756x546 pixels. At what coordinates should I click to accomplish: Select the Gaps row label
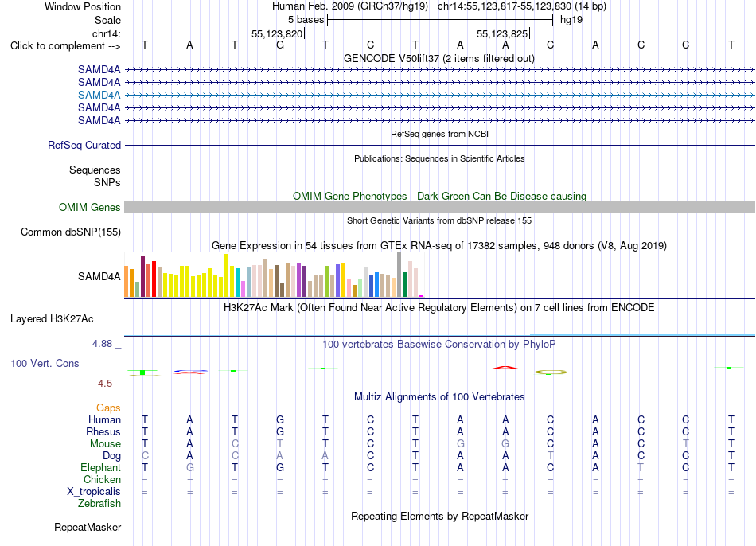pos(108,408)
